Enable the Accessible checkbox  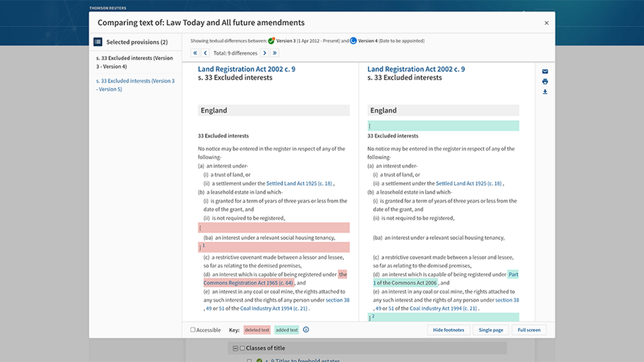pos(193,330)
